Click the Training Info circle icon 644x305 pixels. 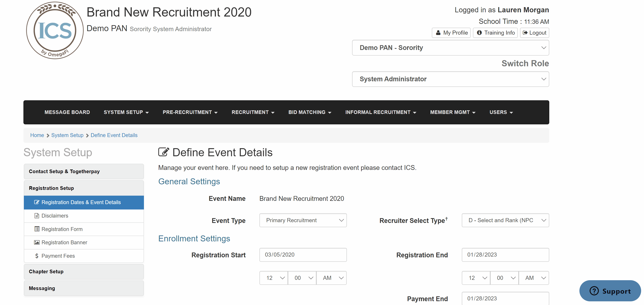point(479,33)
